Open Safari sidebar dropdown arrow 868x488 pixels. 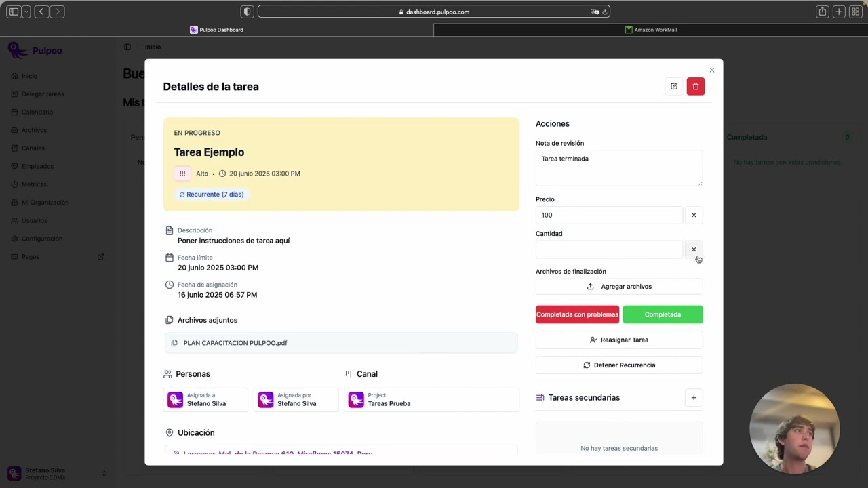point(26,12)
